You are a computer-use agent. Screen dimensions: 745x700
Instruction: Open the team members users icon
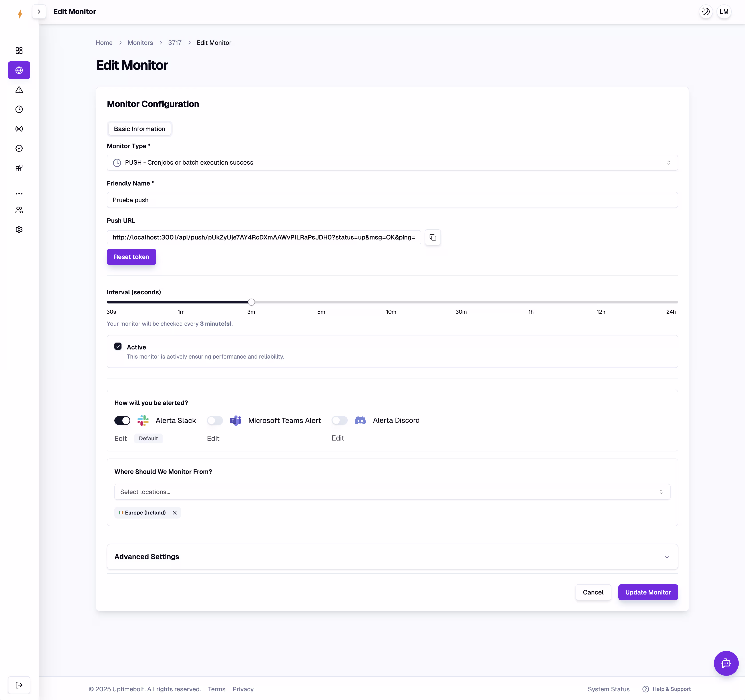coord(19,210)
